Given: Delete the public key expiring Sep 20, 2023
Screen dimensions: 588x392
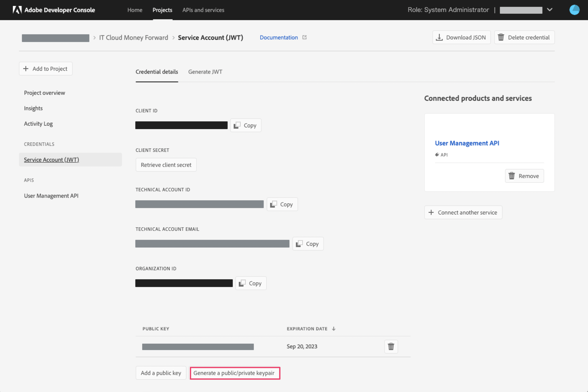Looking at the screenshot, I should (391, 346).
